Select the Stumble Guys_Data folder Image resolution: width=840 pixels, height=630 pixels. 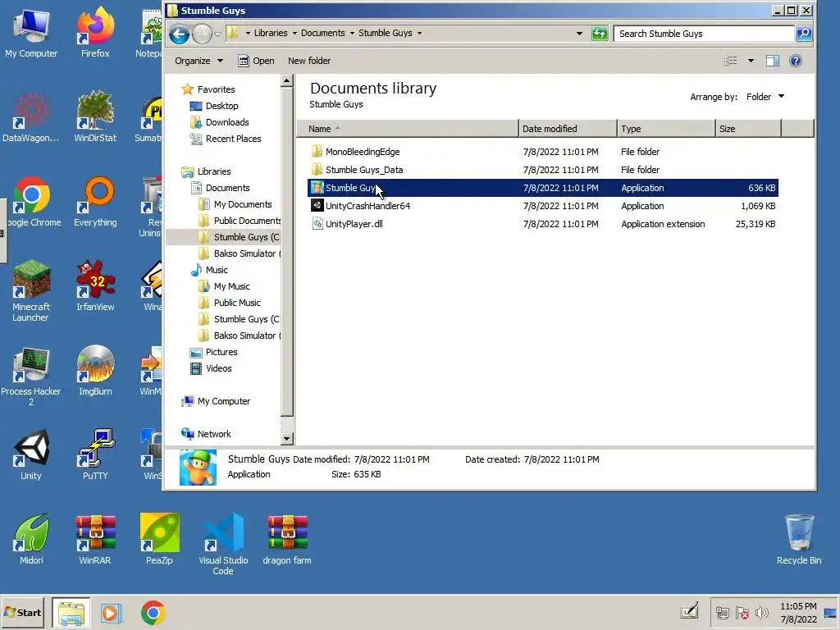pyautogui.click(x=543, y=170)
